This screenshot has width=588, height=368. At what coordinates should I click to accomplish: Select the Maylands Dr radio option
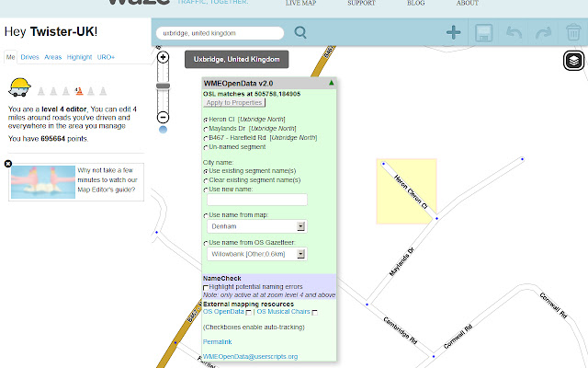tap(205, 129)
